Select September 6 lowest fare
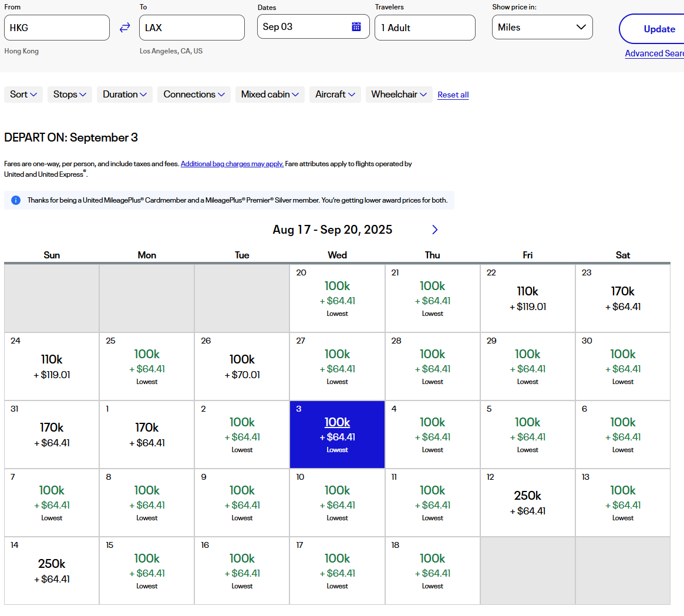 point(622,435)
